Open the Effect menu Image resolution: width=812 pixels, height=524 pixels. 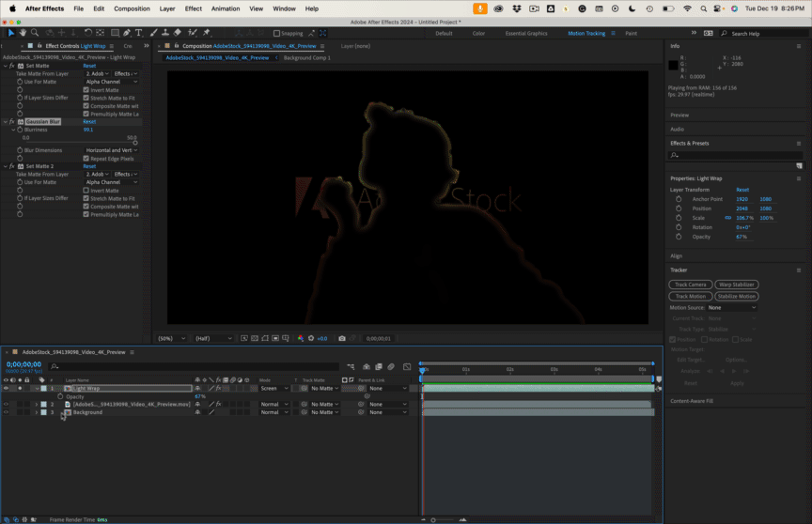[194, 8]
